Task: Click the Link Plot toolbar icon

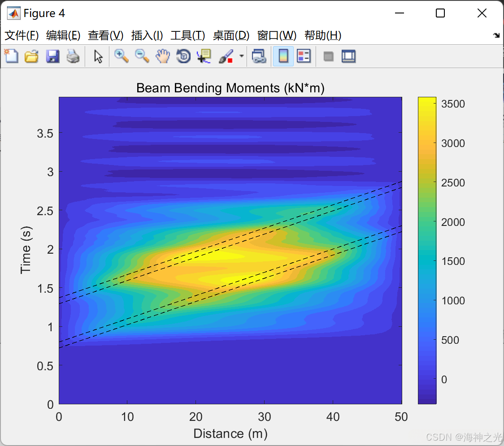Action: (259, 56)
